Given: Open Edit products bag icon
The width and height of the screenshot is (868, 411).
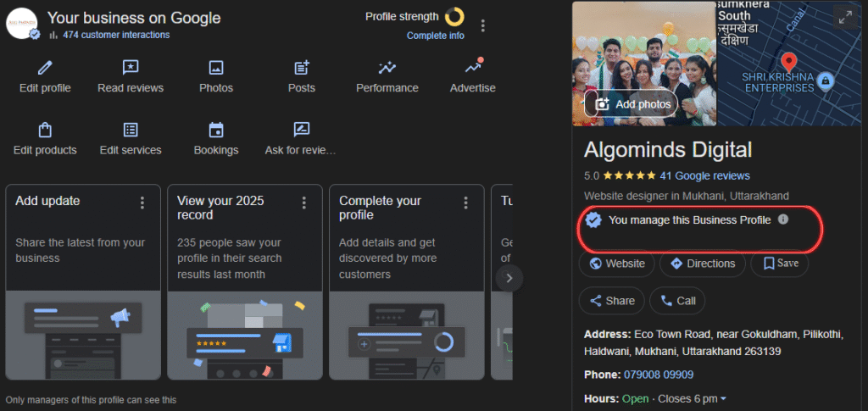Looking at the screenshot, I should point(45,130).
